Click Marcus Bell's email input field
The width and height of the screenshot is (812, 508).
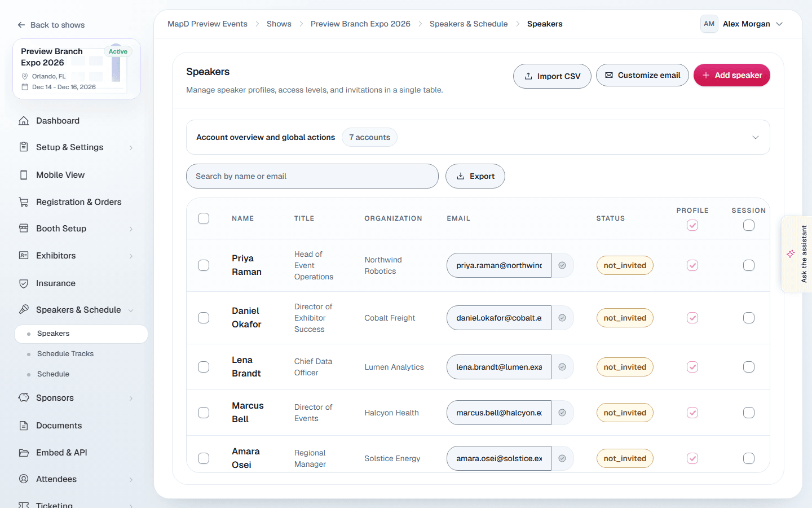499,413
